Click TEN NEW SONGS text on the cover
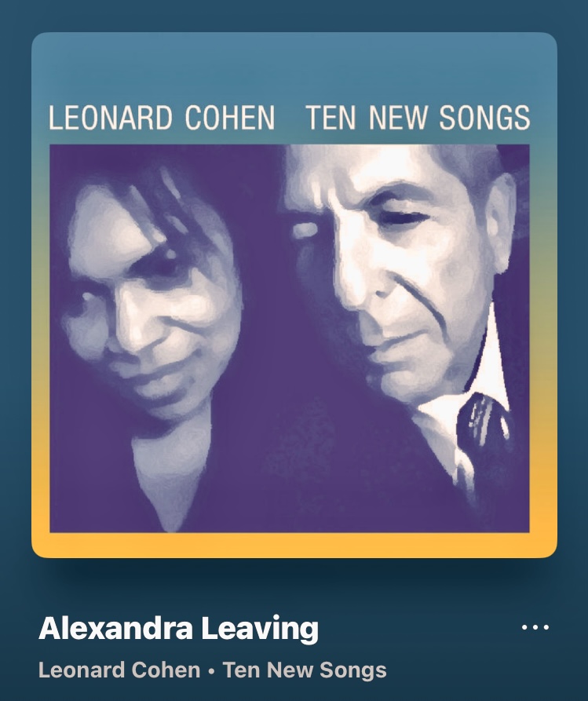588x701 pixels. (418, 118)
